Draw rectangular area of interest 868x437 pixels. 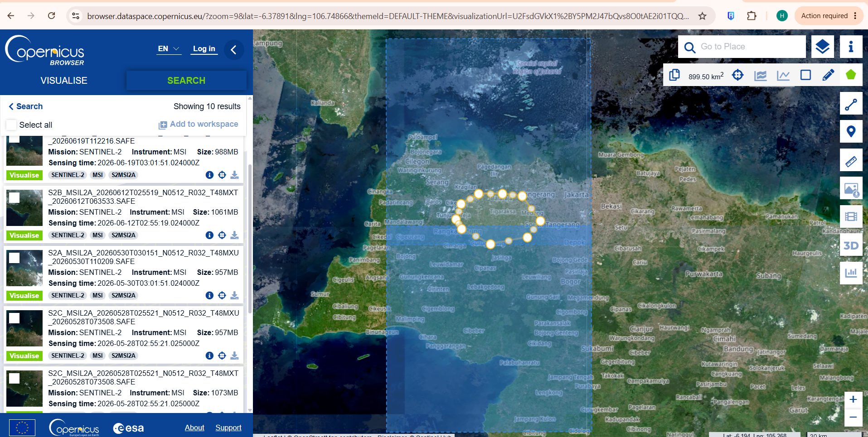[805, 75]
